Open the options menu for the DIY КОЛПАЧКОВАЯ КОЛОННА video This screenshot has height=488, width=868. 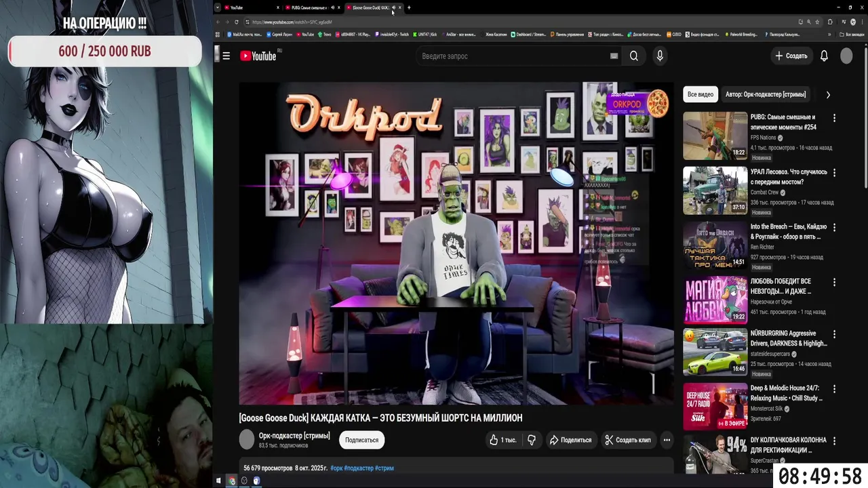834,441
